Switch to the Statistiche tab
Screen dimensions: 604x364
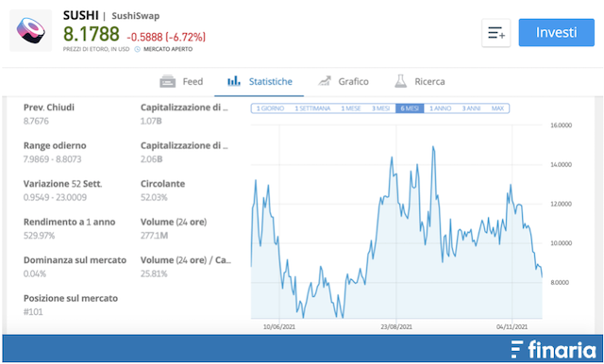[x=260, y=82]
